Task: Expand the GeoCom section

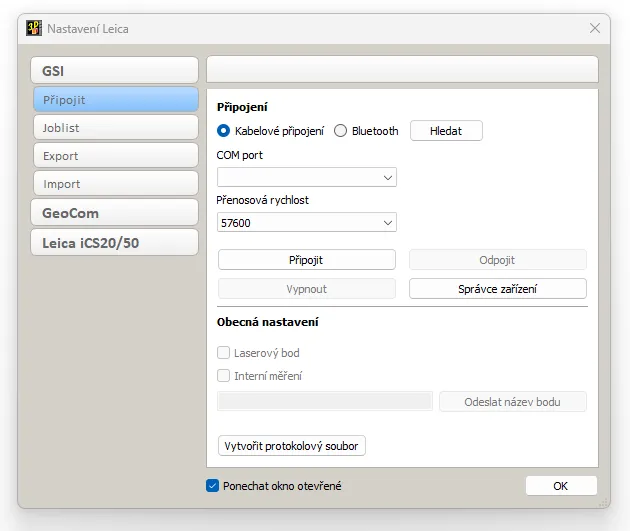Action: 115,213
